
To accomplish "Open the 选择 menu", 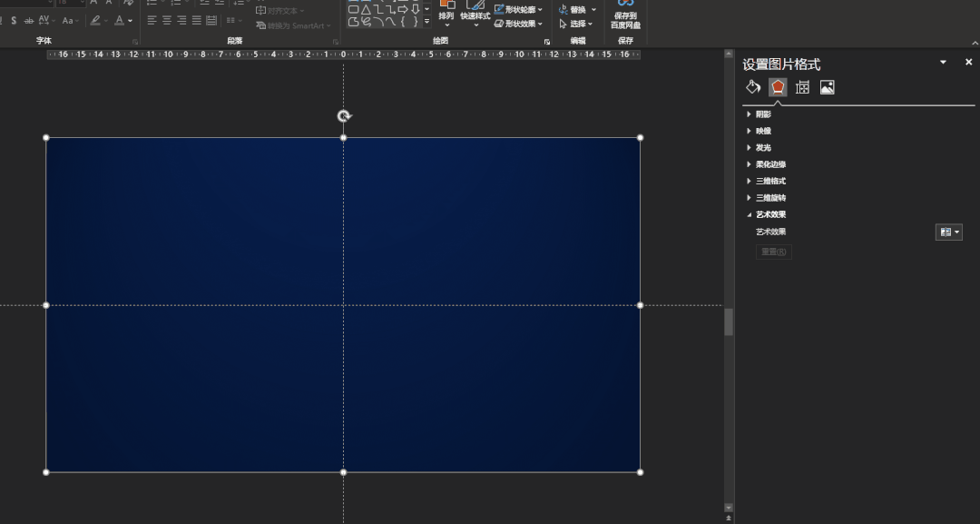I will 577,24.
